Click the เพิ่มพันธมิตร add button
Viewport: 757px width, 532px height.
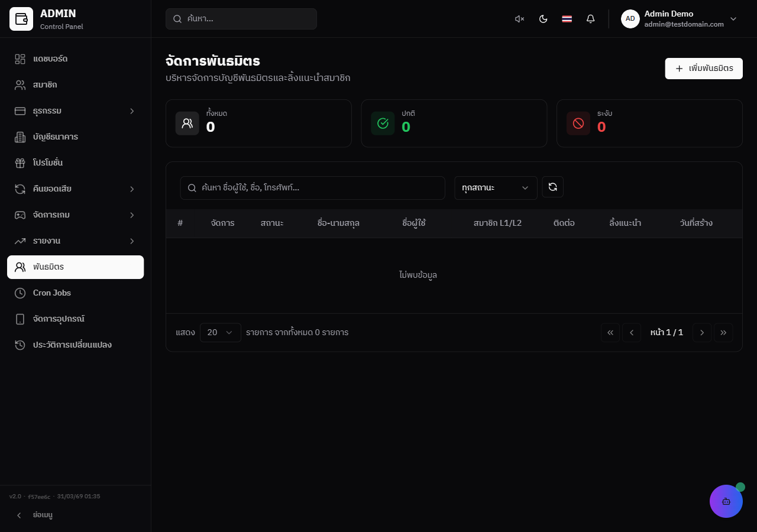point(704,69)
